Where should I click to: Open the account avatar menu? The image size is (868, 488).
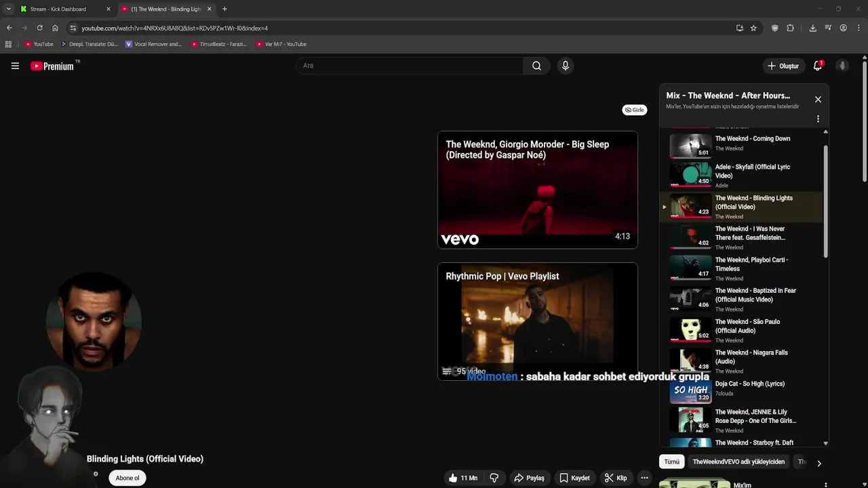[x=842, y=66]
